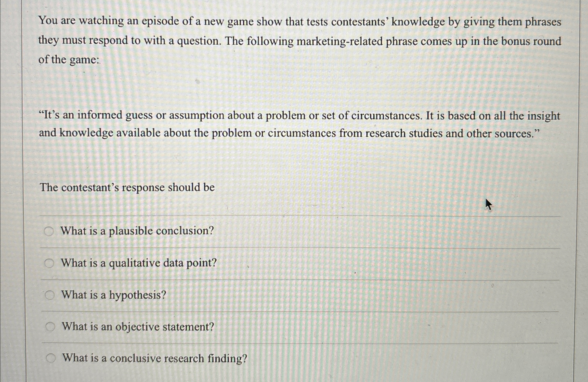Screen dimensions: 588x382
Task: Select the radio button for "What is an objective statement?"
Action: coord(50,326)
